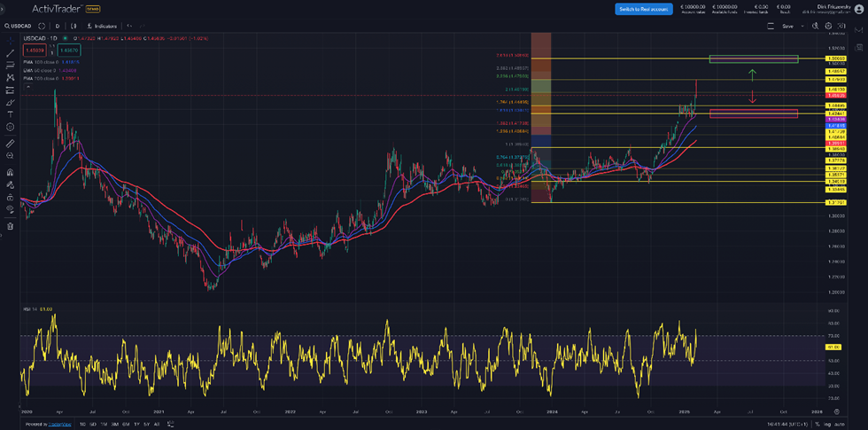868x430 pixels.
Task: Click Switch to Real account button
Action: [644, 9]
